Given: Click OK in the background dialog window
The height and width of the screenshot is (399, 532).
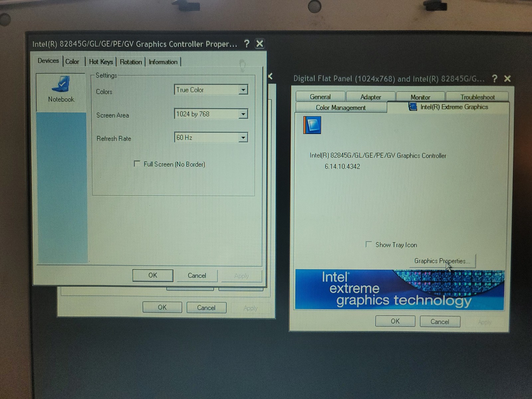Looking at the screenshot, I should point(162,307).
